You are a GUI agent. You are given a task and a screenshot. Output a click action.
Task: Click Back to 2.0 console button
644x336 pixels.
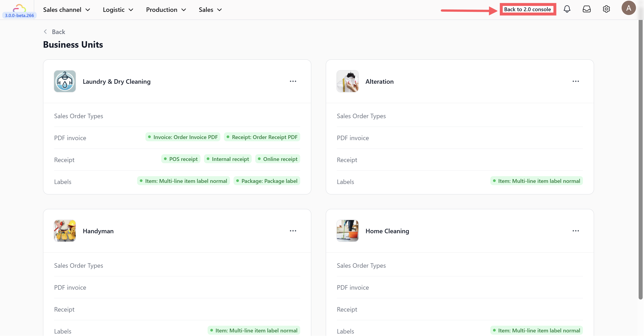pos(527,9)
